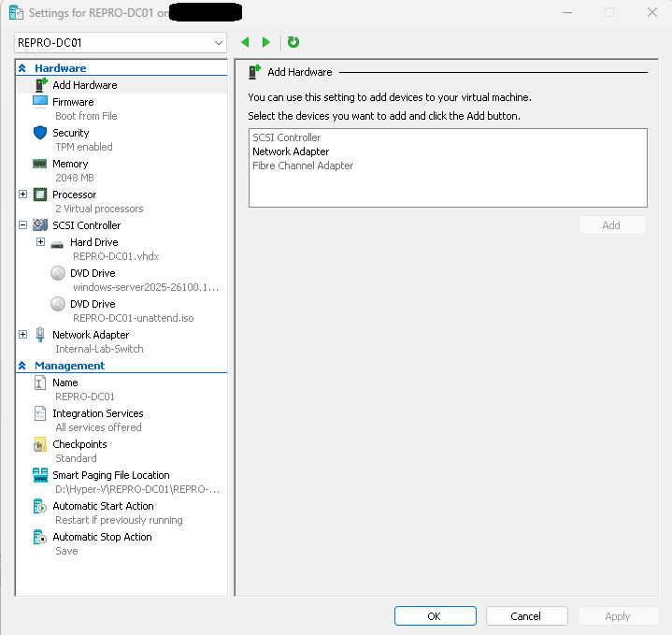Click the Standard checkpoints label
The image size is (672, 635).
[x=76, y=458]
